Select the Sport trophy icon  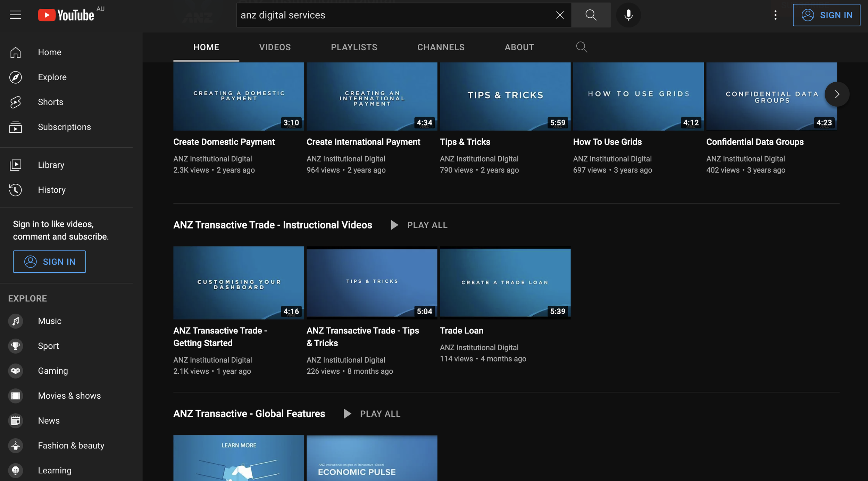(16, 346)
